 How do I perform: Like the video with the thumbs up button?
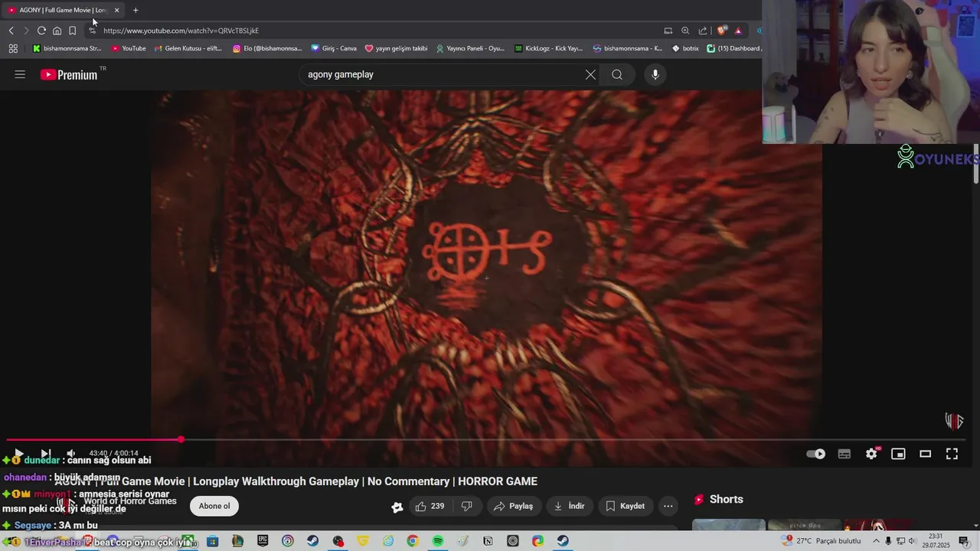click(430, 506)
